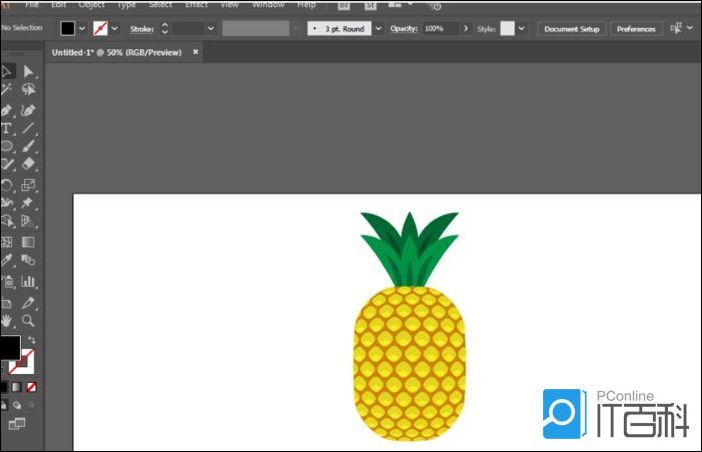This screenshot has width=702, height=452.
Task: Open stroke color swatch in control bar
Action: point(100,29)
